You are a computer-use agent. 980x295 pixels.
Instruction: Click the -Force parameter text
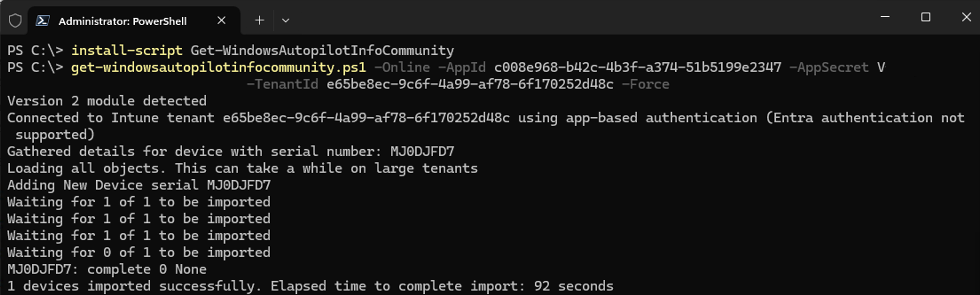coord(645,84)
